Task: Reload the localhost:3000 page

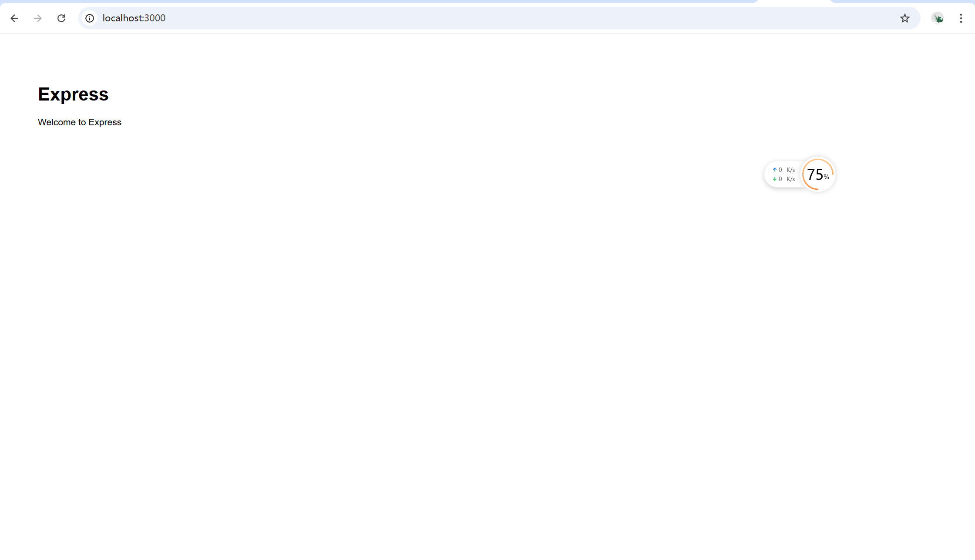Action: click(x=61, y=18)
